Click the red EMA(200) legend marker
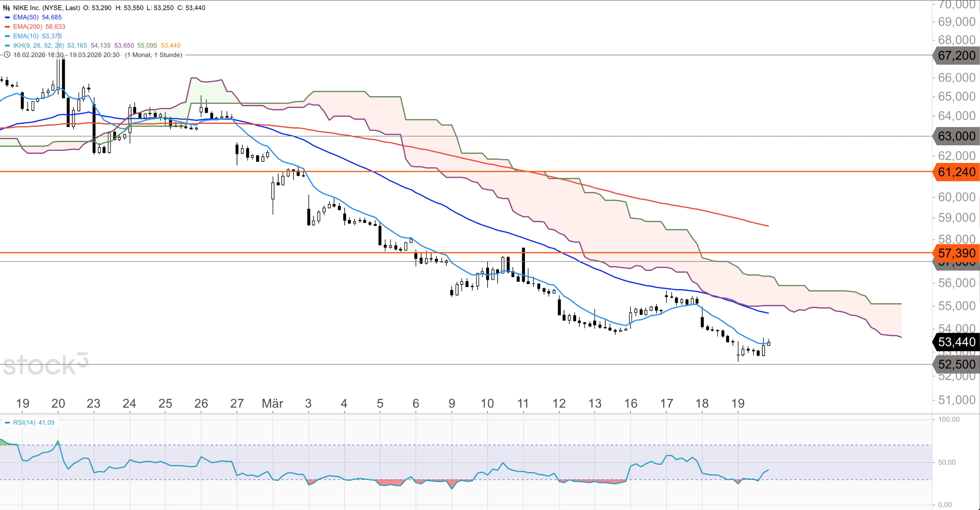Image resolution: width=980 pixels, height=510 pixels. 7,27
